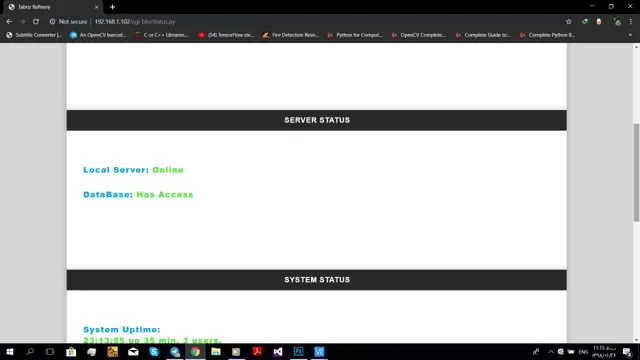The width and height of the screenshot is (640, 360).
Task: Click the DataBase label
Action: tap(108, 194)
